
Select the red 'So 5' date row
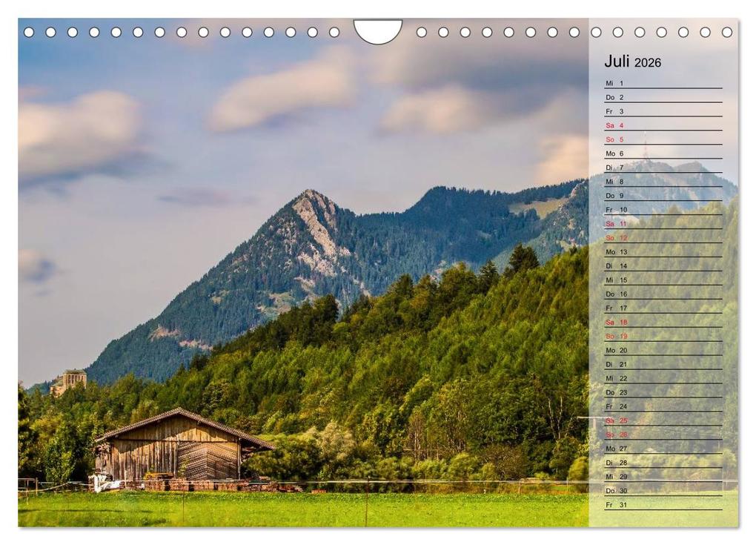(x=663, y=139)
